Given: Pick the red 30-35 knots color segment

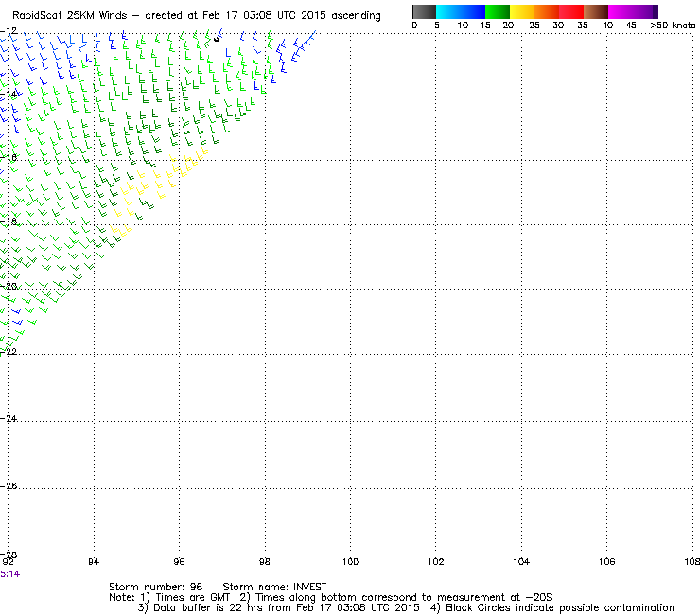Looking at the screenshot, I should 571,11.
